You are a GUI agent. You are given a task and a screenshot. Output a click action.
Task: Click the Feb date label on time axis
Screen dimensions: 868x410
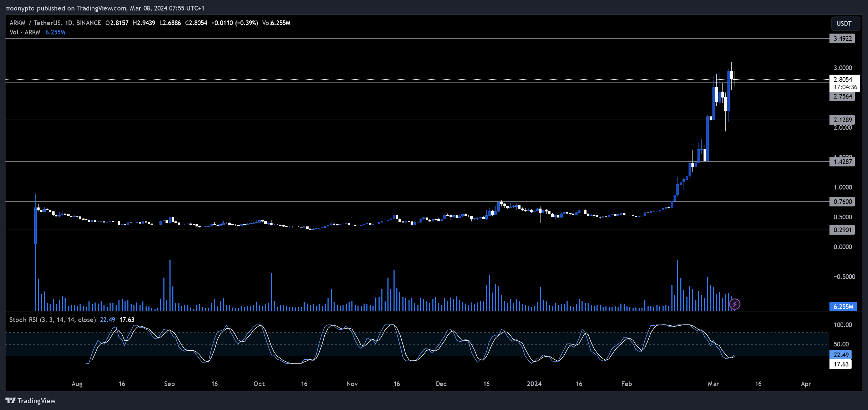626,384
